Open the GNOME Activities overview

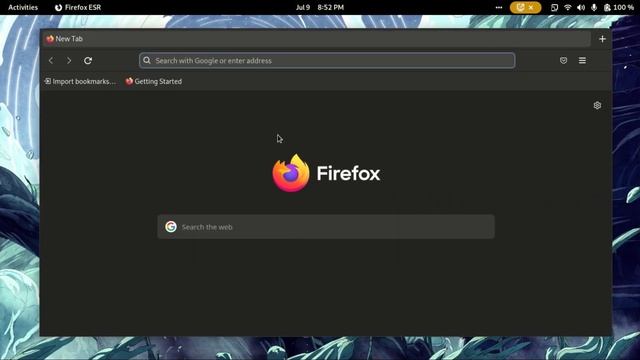click(x=23, y=7)
